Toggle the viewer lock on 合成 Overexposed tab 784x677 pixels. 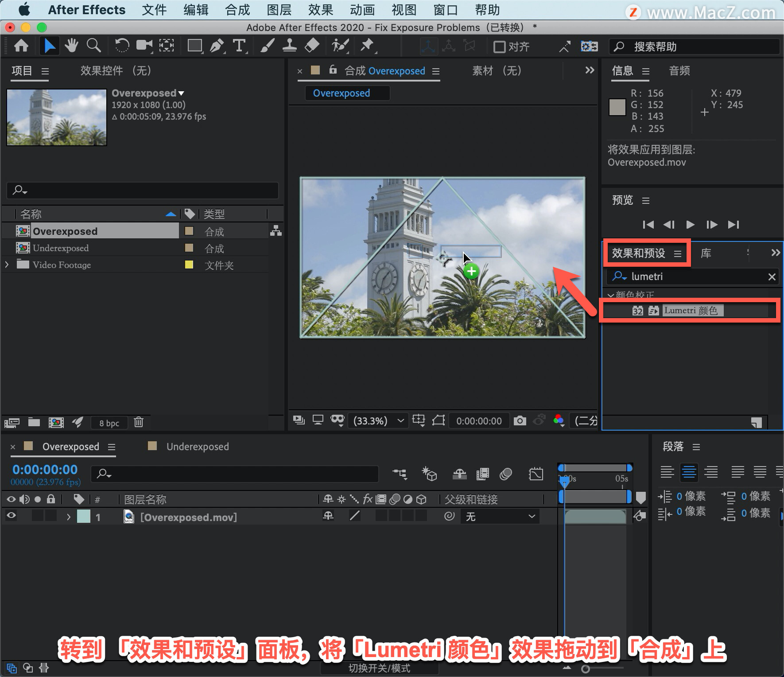coord(333,70)
